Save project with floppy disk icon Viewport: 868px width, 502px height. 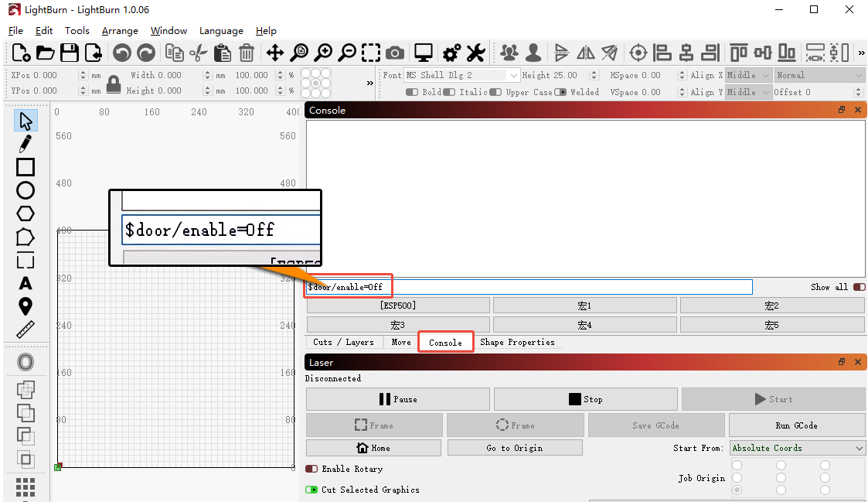[70, 53]
